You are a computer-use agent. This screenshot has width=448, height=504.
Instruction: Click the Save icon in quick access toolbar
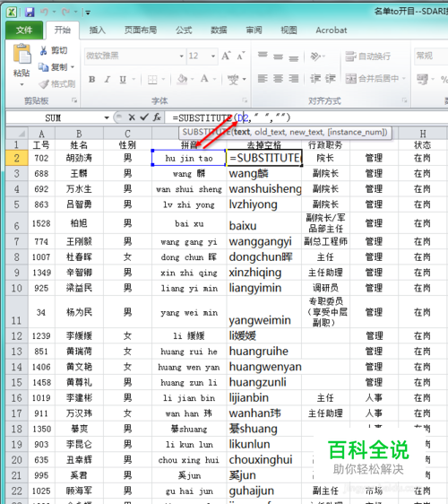click(x=30, y=13)
